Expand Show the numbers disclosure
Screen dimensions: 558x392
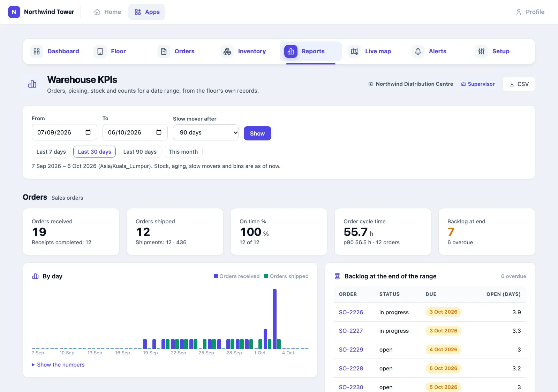point(58,364)
